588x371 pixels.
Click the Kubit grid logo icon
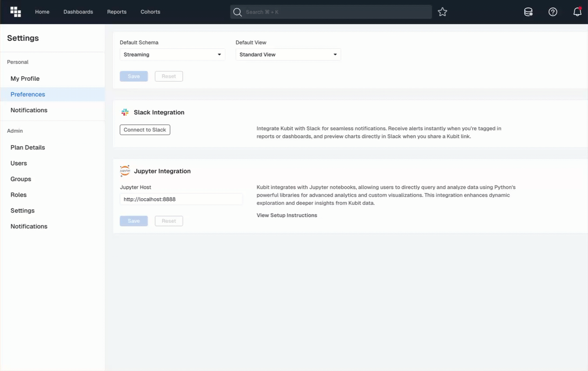pyautogui.click(x=16, y=12)
